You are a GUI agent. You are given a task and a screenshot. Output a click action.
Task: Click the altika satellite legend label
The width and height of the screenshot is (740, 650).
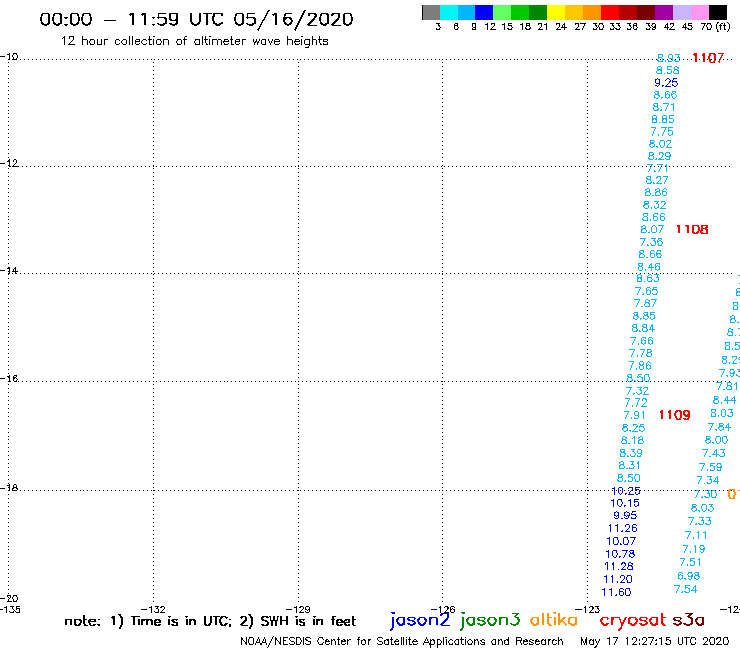point(554,620)
